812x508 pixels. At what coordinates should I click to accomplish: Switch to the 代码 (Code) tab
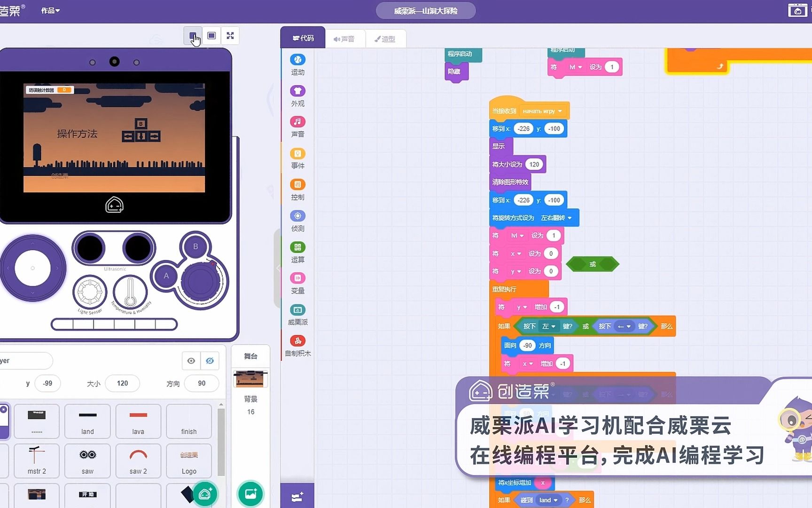[303, 38]
